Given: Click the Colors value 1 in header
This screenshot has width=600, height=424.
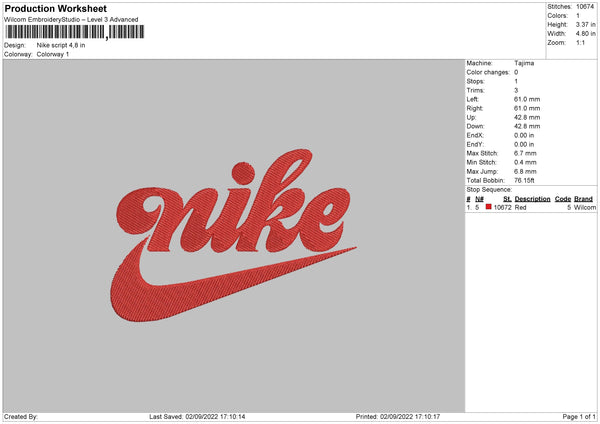Looking at the screenshot, I should tap(578, 16).
